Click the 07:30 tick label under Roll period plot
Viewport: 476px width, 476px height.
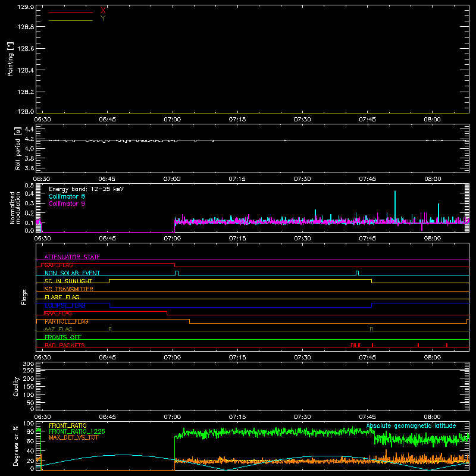click(302, 179)
